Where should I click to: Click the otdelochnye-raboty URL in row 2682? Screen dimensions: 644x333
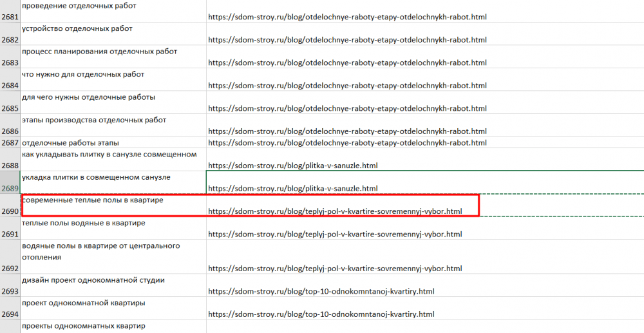[347, 40]
